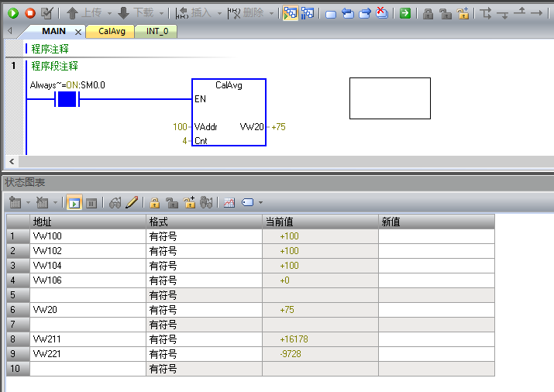
Task: Click the new value cell for VW100
Action: tap(436, 236)
